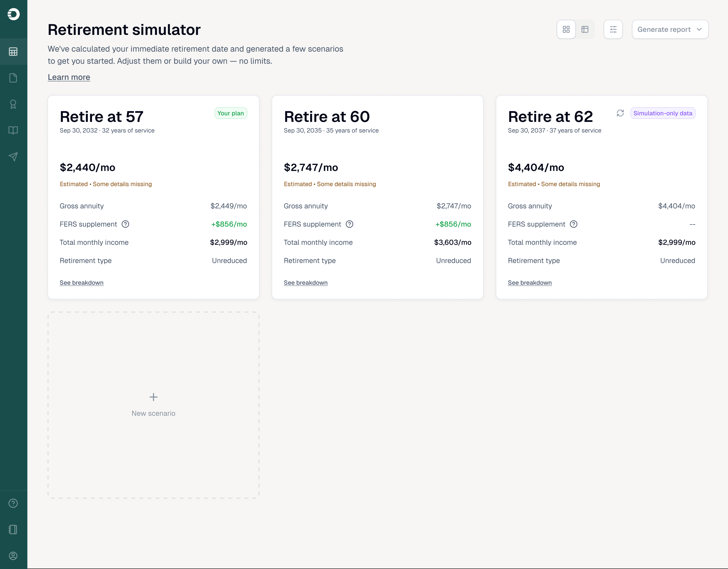Click Sep 30, 2035 · 35 years of service
The height and width of the screenshot is (569, 728).
pos(331,130)
